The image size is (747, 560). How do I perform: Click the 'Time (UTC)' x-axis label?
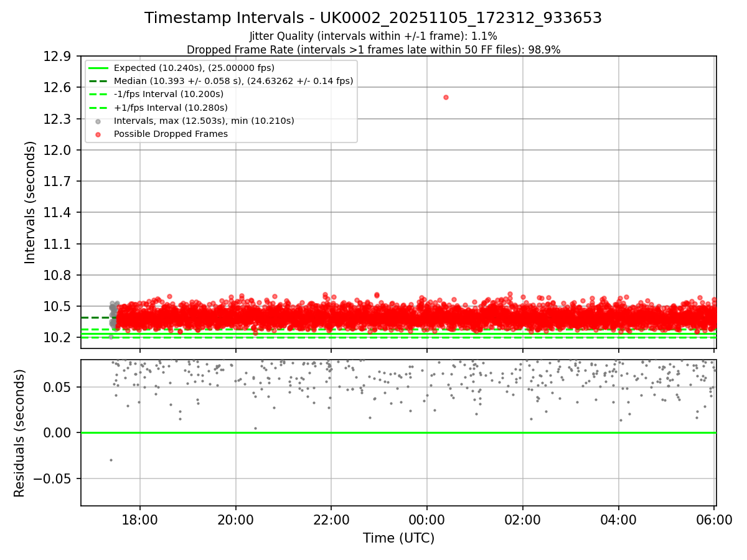(x=398, y=538)
